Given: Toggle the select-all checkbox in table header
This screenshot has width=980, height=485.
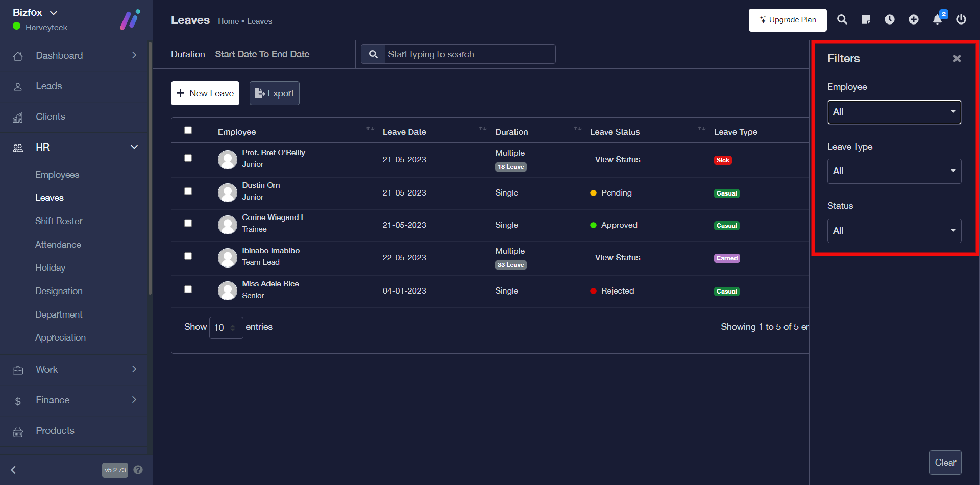Looking at the screenshot, I should click(188, 131).
